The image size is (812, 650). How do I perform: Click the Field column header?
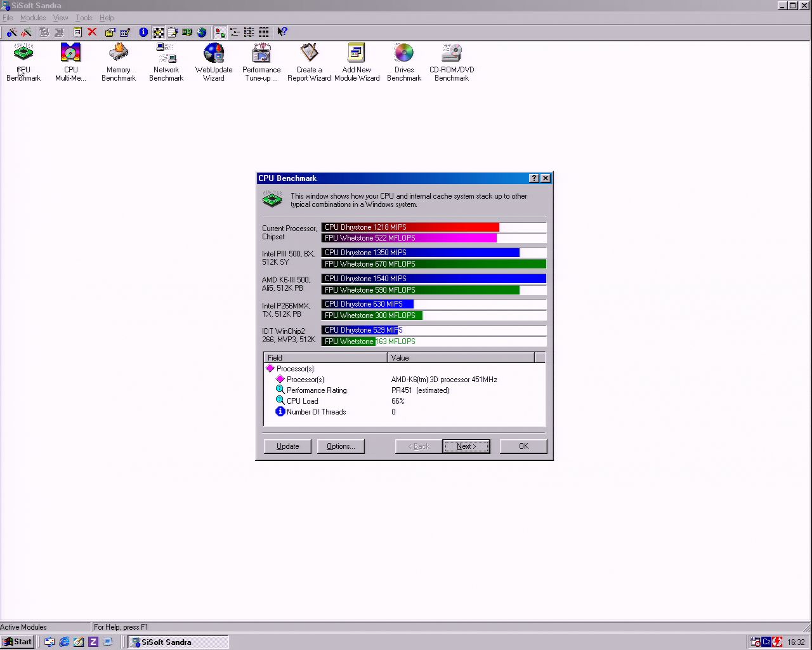tap(325, 358)
